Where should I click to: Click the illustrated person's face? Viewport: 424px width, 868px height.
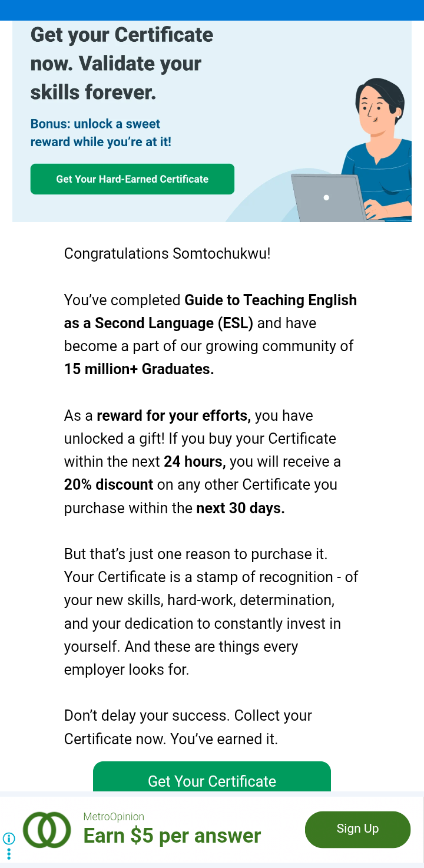[x=376, y=108]
